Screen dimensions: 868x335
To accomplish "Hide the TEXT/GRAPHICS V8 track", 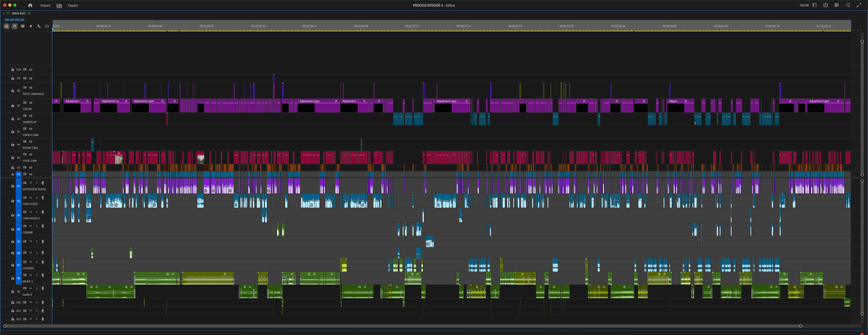I will [x=30, y=88].
